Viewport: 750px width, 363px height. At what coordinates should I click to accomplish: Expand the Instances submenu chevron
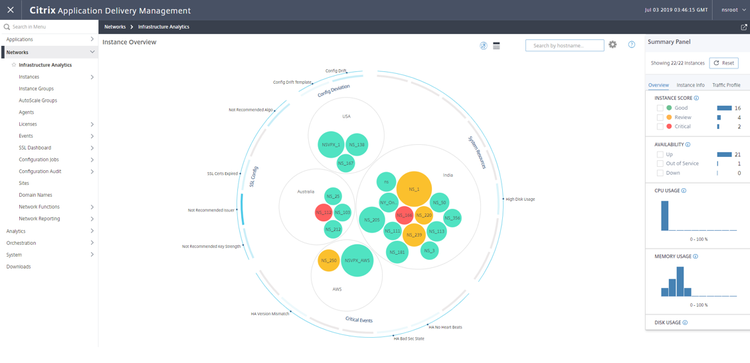pos(92,77)
